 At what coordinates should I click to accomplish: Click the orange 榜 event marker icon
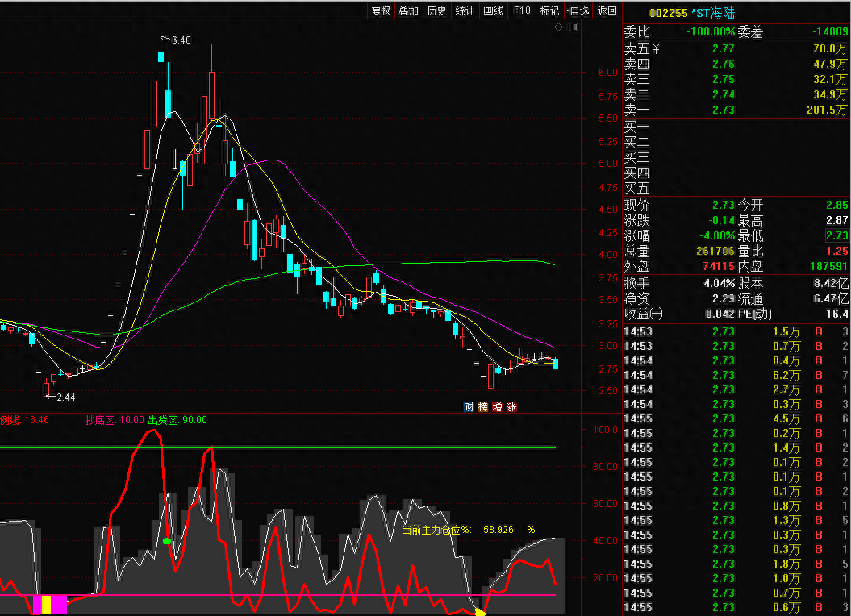(x=483, y=407)
